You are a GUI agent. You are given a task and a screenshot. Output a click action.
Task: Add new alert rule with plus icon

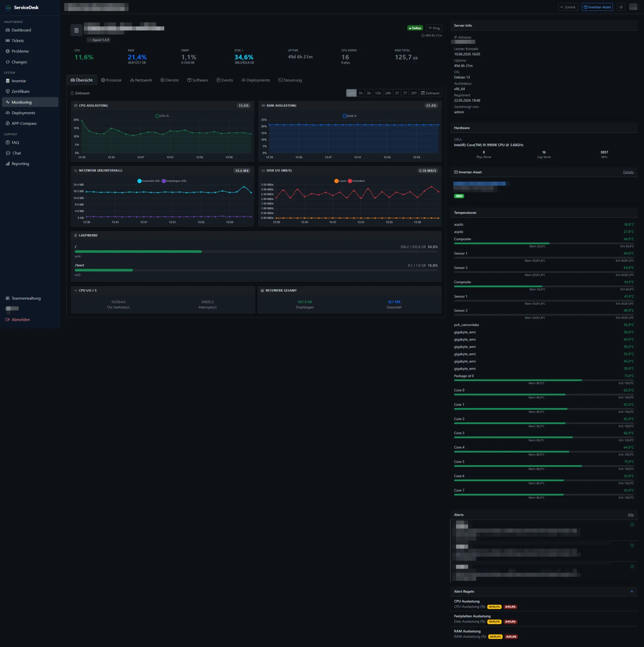coord(632,591)
